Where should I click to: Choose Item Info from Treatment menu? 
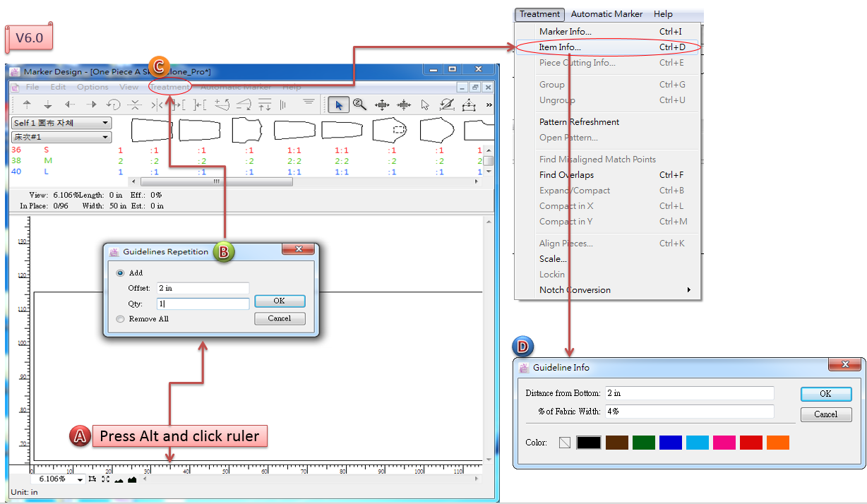click(560, 47)
